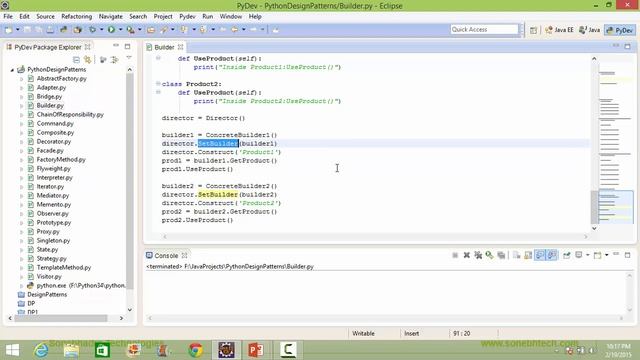Viewport: 640px width, 360px height.
Task: Toggle Scroll Lock in Console toolbar
Action: click(528, 255)
